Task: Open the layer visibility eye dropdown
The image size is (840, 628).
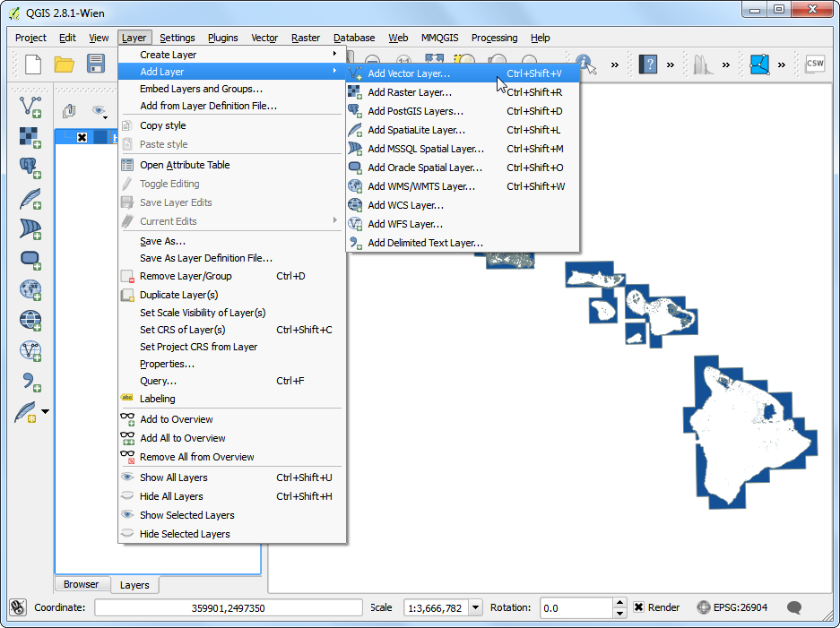Action: point(100,111)
